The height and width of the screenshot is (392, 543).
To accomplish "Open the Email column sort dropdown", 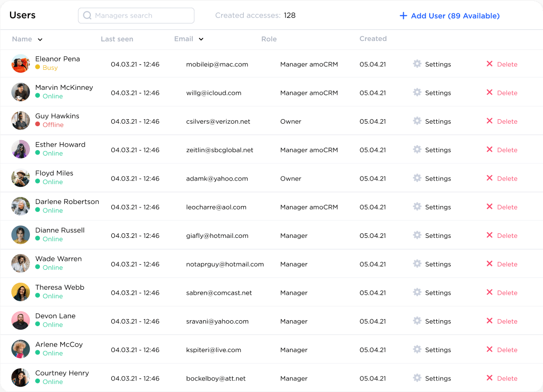I will tap(201, 39).
